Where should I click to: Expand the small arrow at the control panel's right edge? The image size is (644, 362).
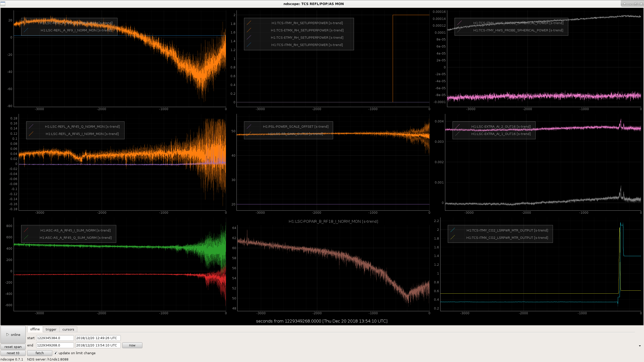[640, 346]
